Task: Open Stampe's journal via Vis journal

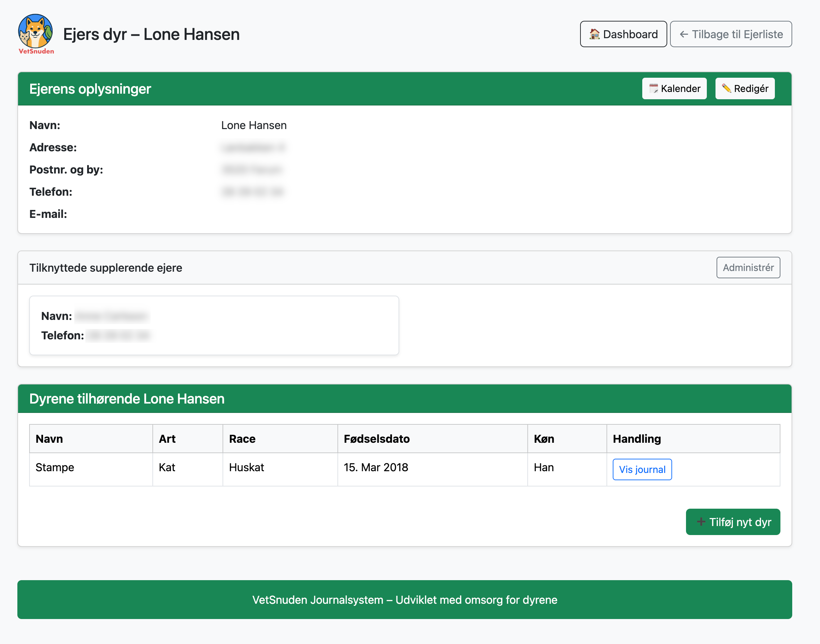Action: point(642,469)
